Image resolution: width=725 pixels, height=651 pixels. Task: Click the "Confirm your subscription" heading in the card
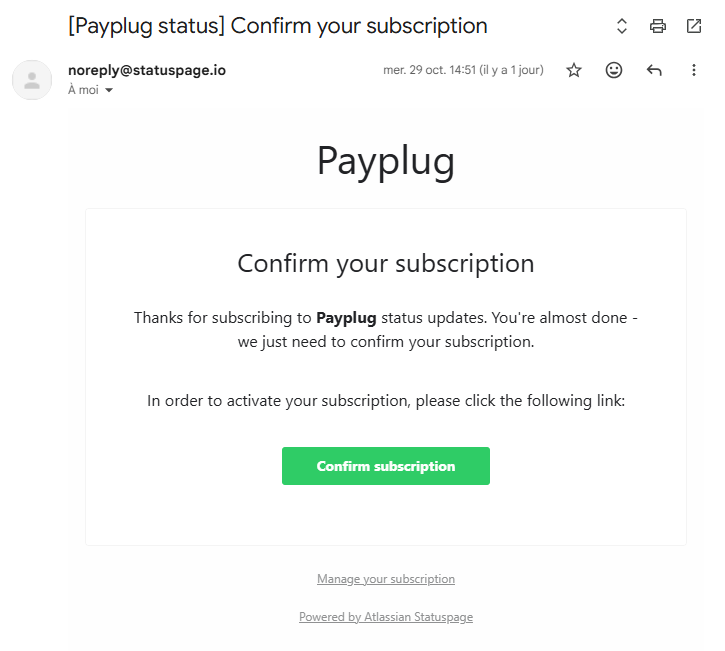pos(386,263)
